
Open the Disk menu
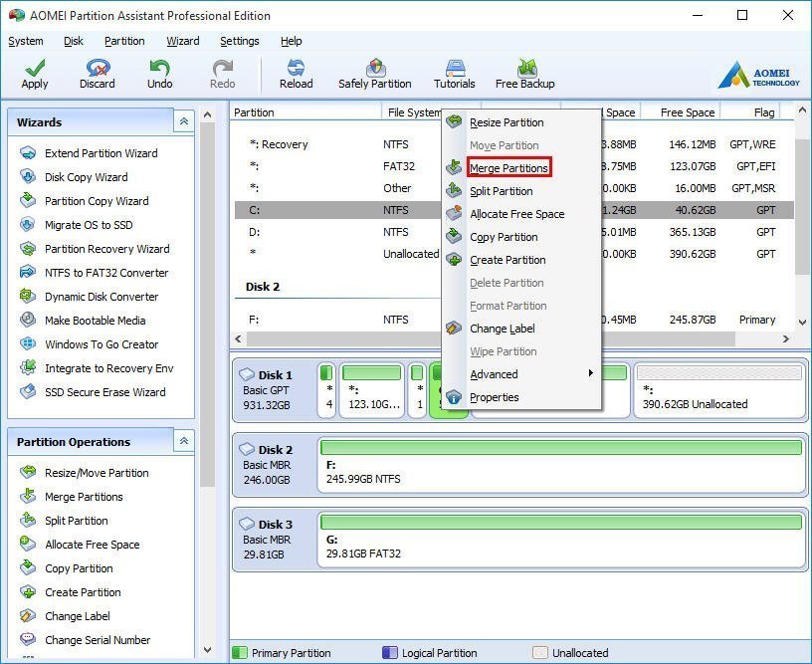pos(73,41)
